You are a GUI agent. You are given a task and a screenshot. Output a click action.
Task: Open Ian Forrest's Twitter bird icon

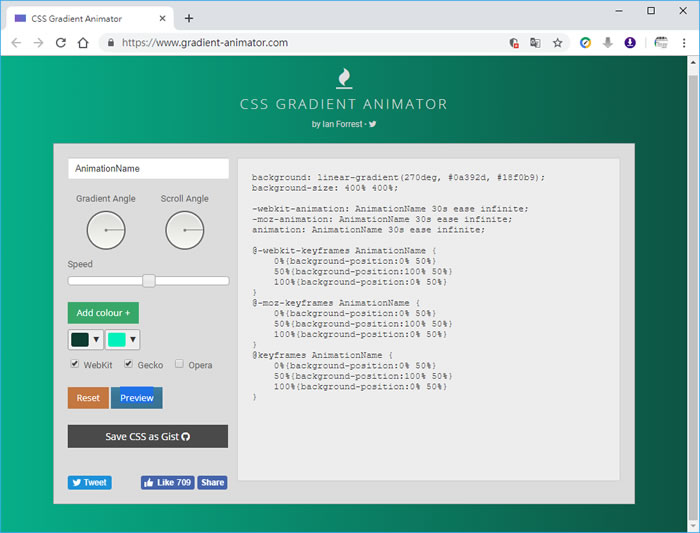tap(373, 124)
